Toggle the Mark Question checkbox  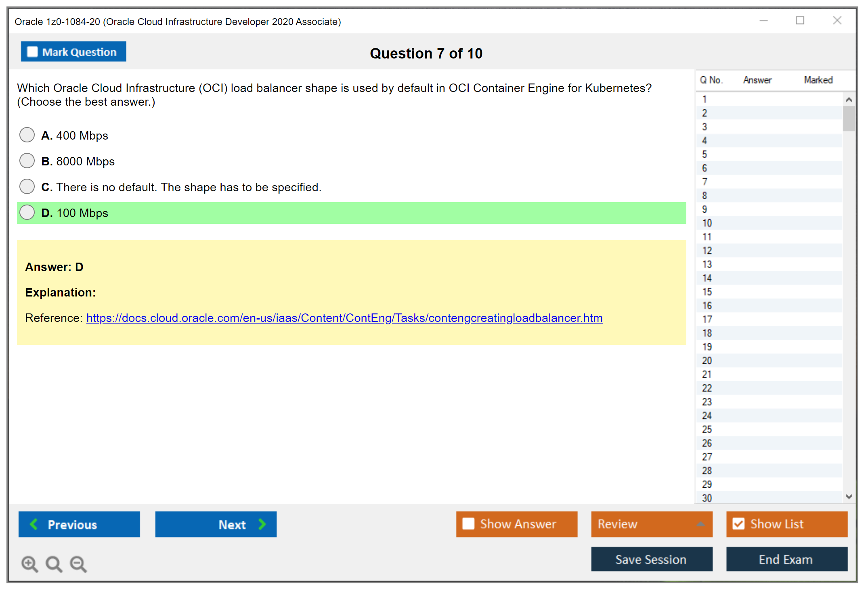pos(32,52)
